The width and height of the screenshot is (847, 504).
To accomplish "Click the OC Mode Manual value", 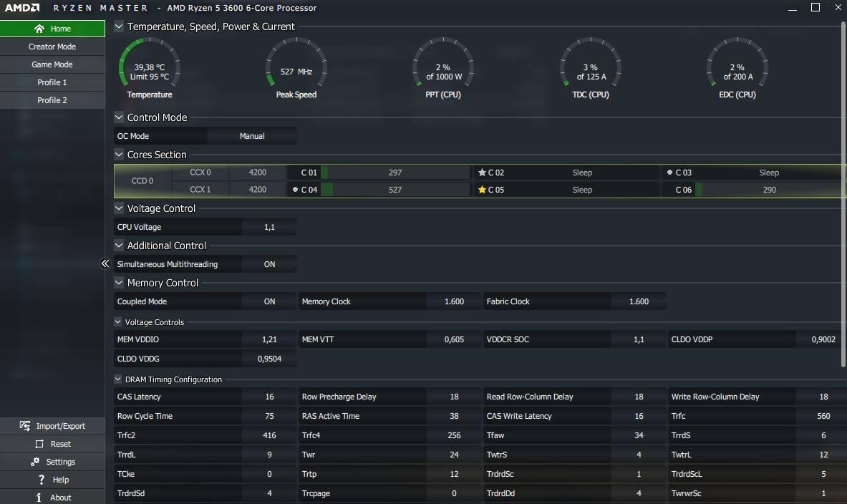I will coord(252,136).
